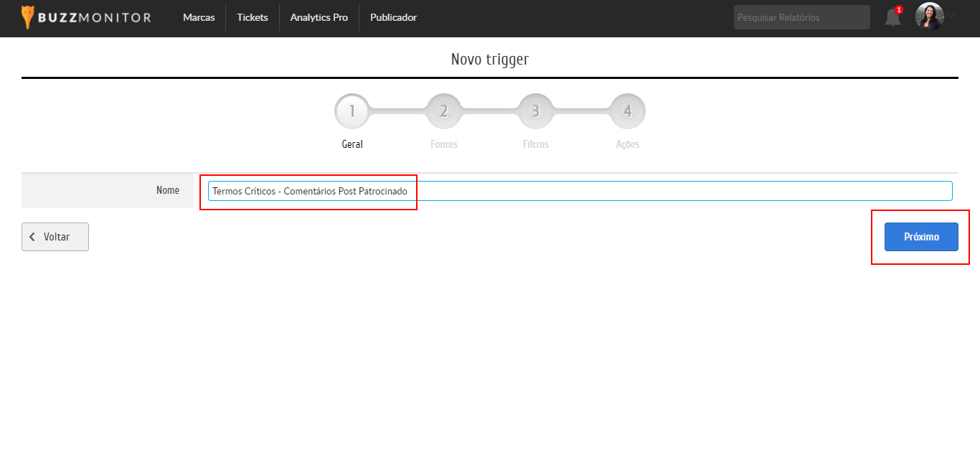Open the Marcas menu
This screenshot has width=980, height=450.
pos(199,17)
